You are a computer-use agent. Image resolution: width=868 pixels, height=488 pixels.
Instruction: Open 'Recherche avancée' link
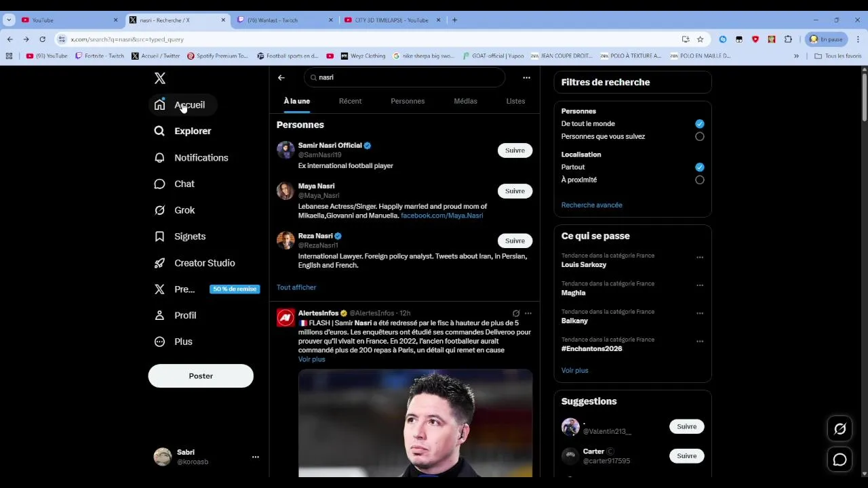(591, 205)
